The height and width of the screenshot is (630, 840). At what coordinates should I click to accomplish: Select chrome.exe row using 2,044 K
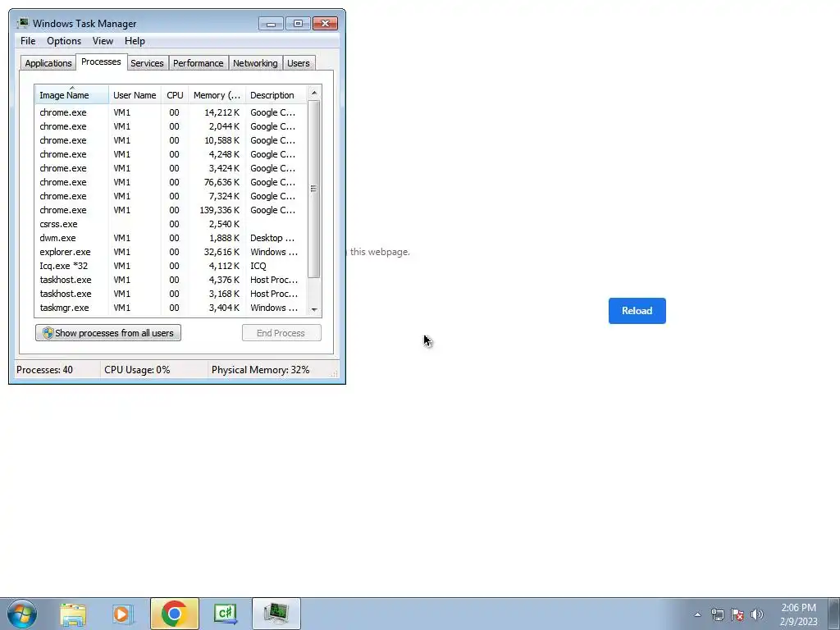pyautogui.click(x=171, y=126)
